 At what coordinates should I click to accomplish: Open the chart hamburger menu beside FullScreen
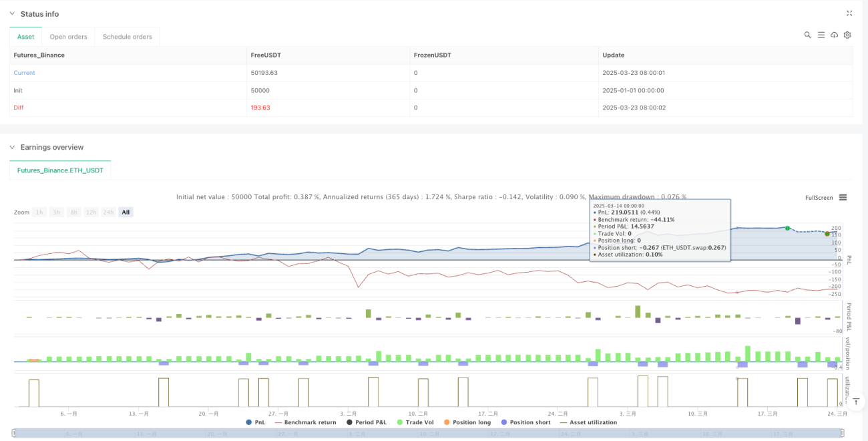(x=843, y=198)
